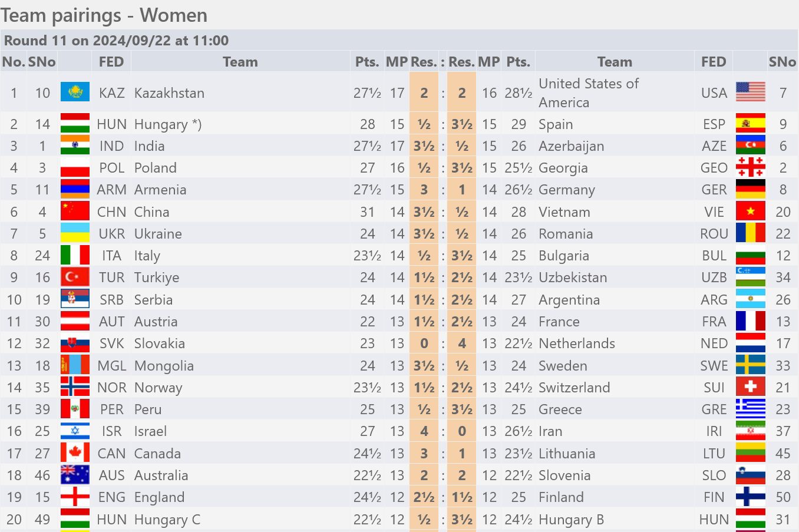Click the Israel result cell showing 4
799x532 pixels.
[424, 431]
